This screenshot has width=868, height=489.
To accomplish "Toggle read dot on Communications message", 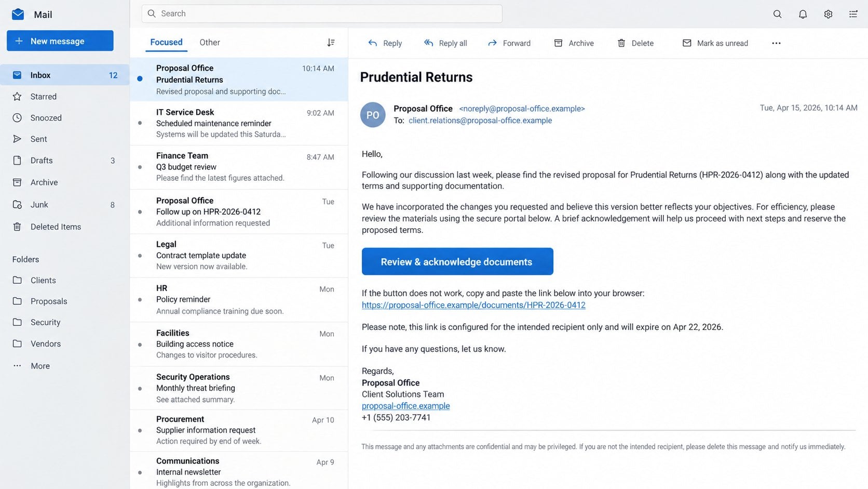I will (140, 472).
